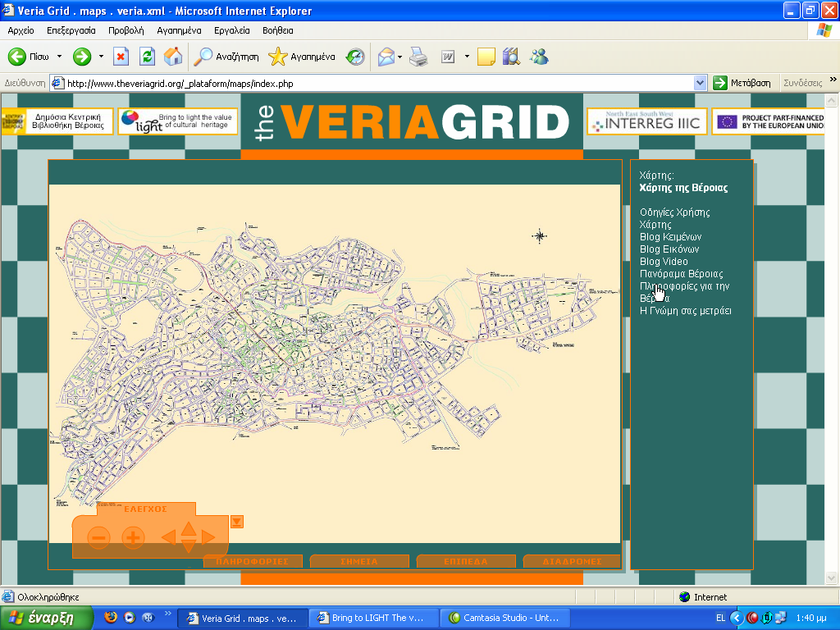This screenshot has width=840, height=630.
Task: Open the Οδηγίες Χρήσης link
Action: coord(674,212)
